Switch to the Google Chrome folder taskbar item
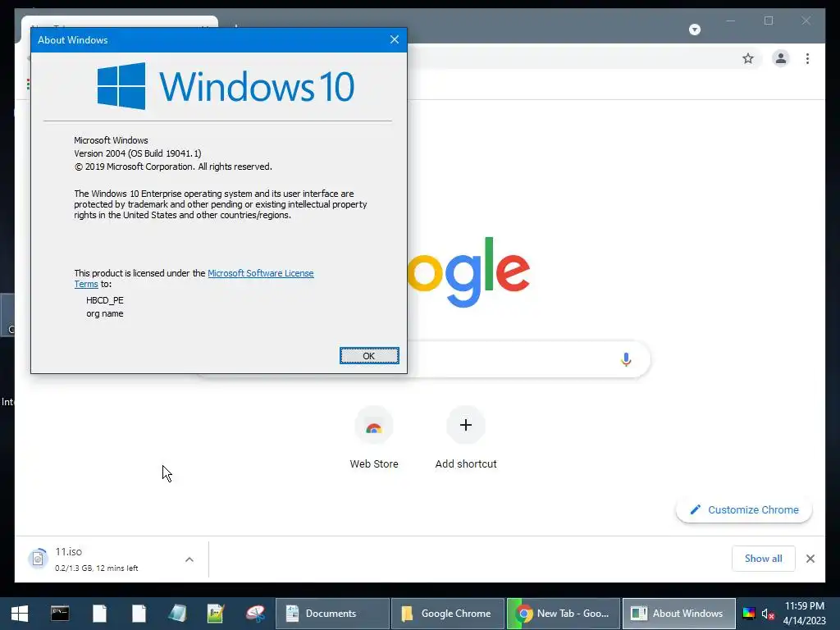840x630 pixels. (x=448, y=614)
